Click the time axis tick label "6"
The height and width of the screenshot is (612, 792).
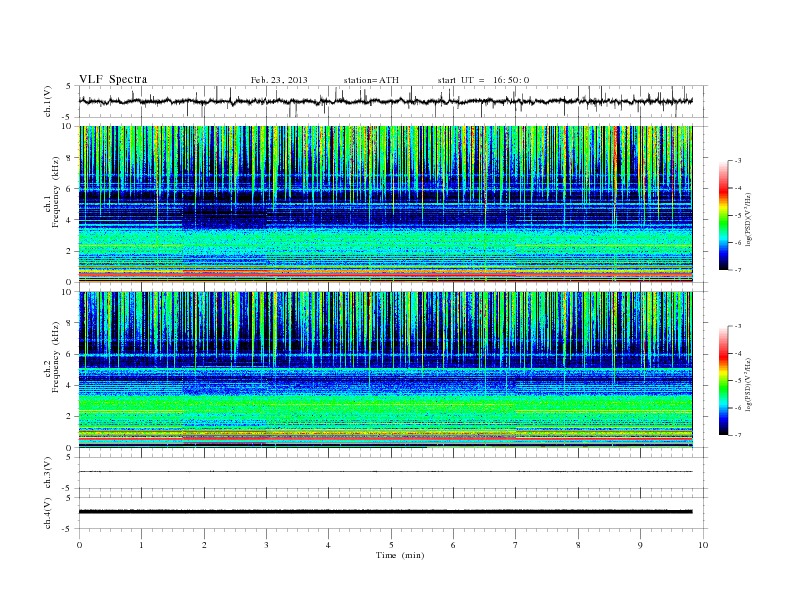pyautogui.click(x=453, y=545)
